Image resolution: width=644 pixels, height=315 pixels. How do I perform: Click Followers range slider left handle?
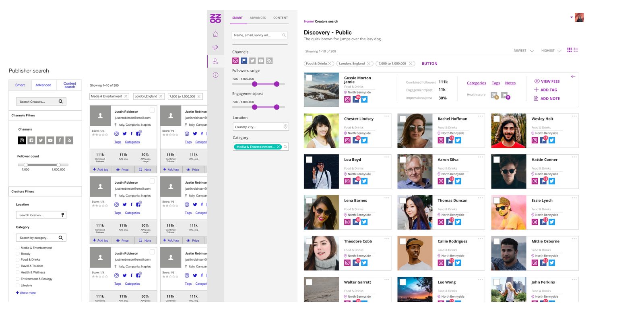(x=254, y=84)
